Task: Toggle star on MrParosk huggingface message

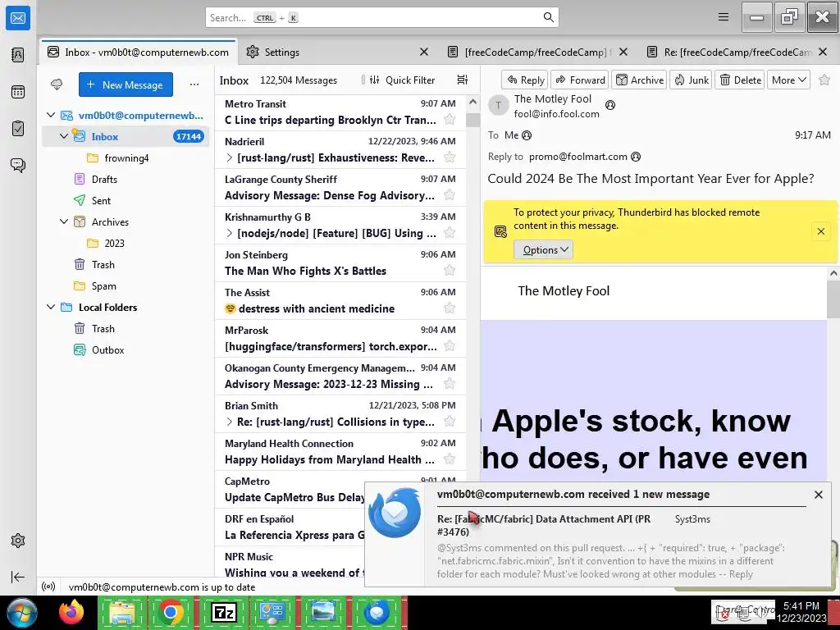Action: click(450, 346)
